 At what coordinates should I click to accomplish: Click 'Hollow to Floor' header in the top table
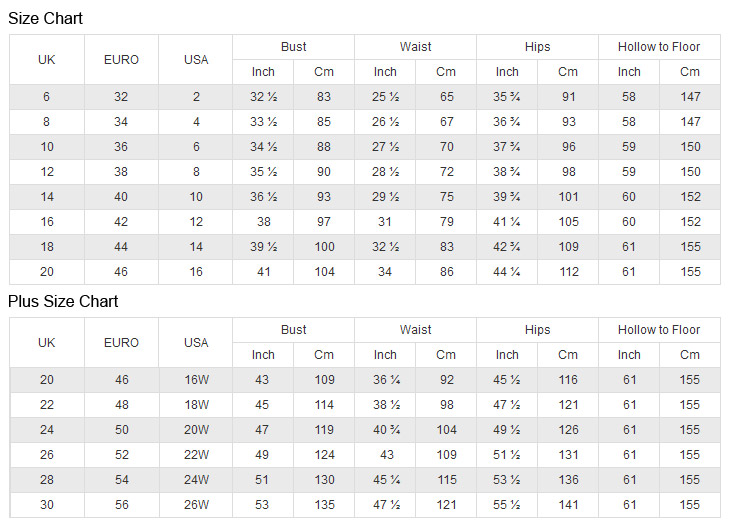[659, 47]
